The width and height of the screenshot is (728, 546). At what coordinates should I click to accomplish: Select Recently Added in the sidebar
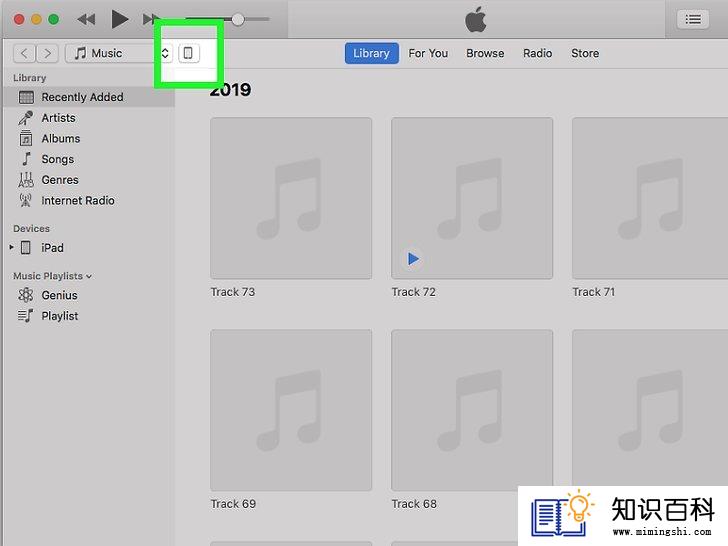(89, 97)
